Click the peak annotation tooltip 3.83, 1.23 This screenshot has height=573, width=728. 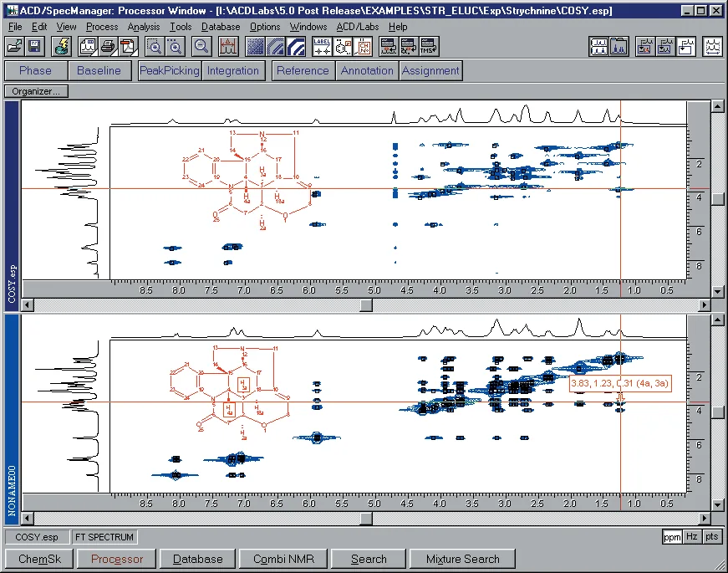(620, 383)
